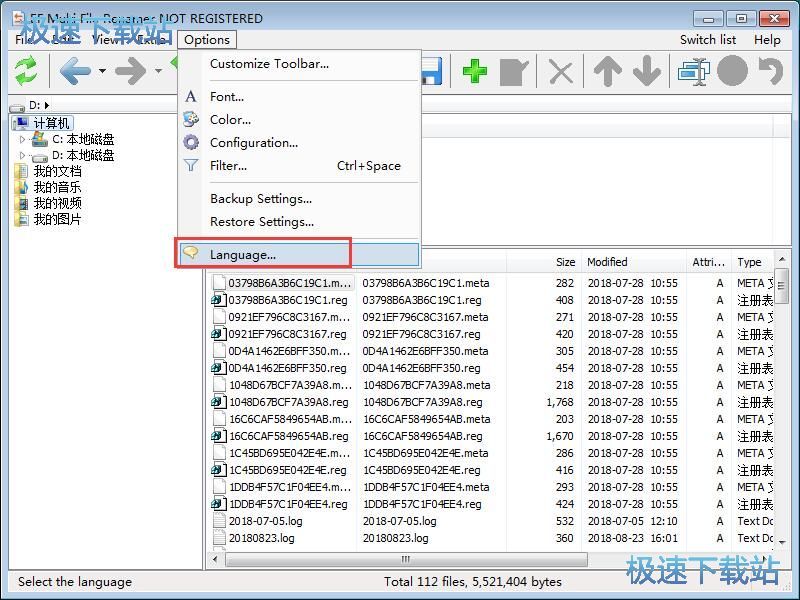The height and width of the screenshot is (600, 800).
Task: Expand the C: 本地磁盘 tree node
Action: point(22,139)
